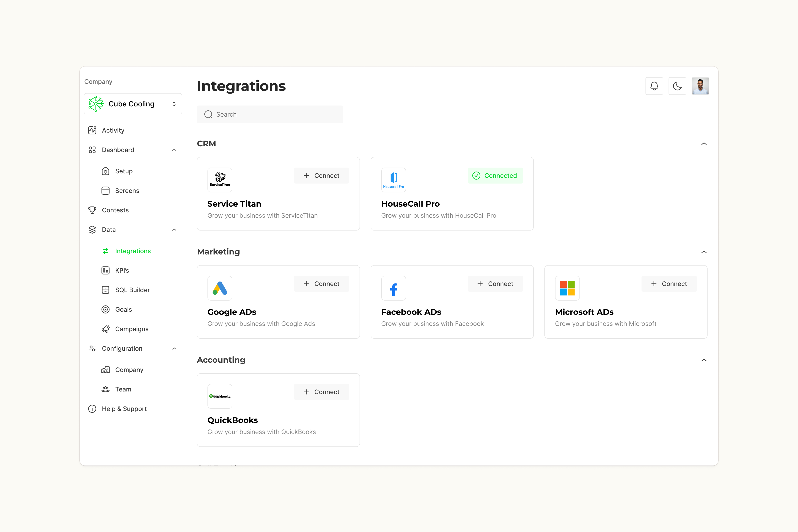The height and width of the screenshot is (532, 798).
Task: Open SQL Builder page
Action: click(133, 290)
